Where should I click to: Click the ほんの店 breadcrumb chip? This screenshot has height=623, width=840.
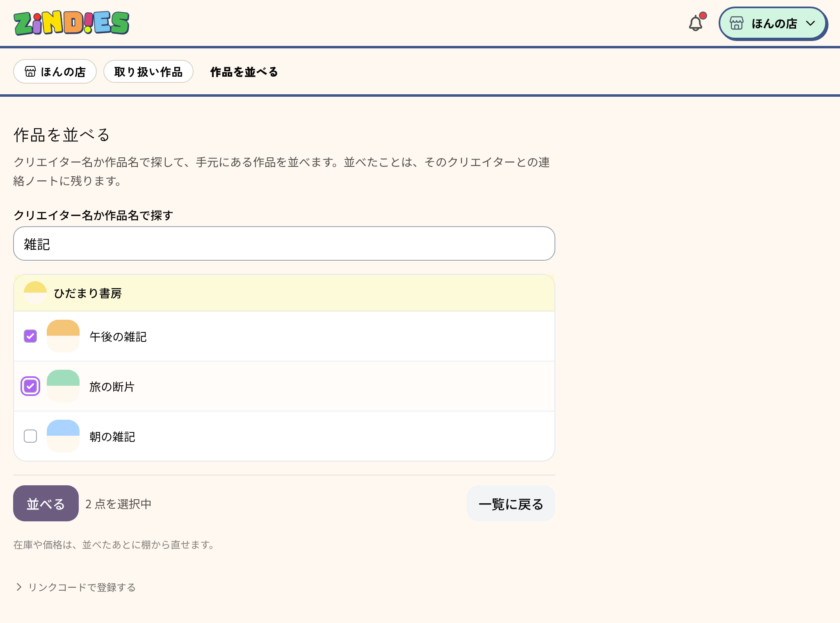(55, 72)
